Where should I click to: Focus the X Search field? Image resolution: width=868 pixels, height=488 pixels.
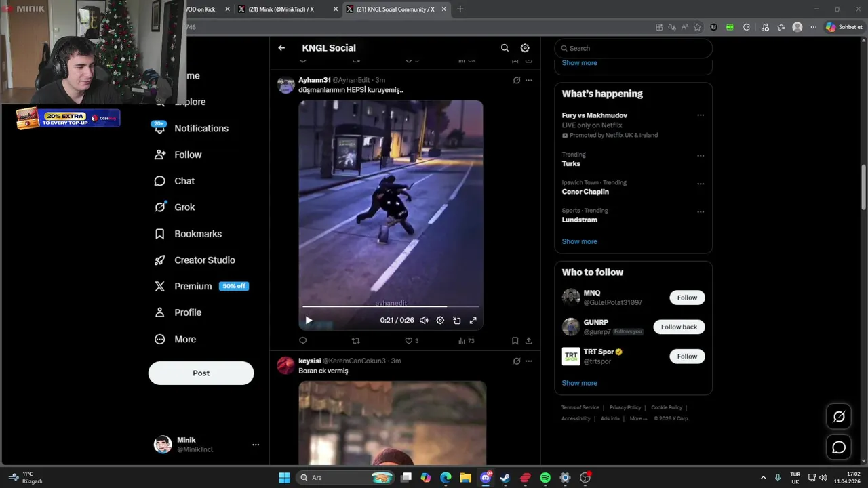633,48
